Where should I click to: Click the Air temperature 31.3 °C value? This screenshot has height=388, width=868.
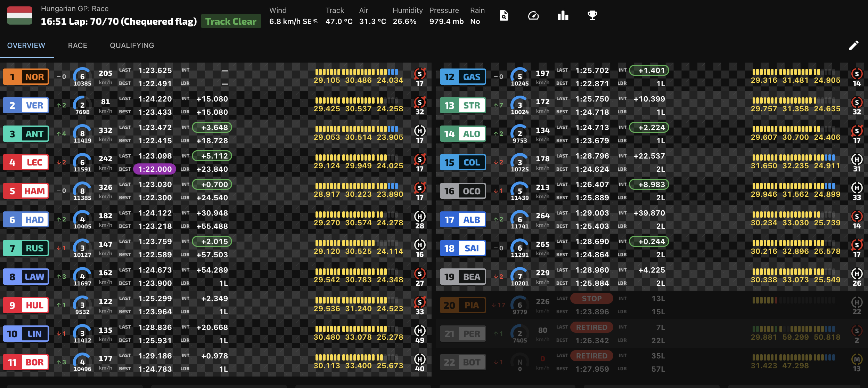pos(373,22)
